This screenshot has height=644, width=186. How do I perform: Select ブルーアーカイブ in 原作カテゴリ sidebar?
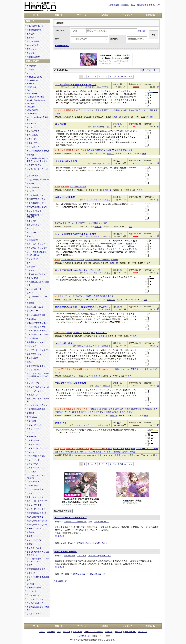click(x=34, y=482)
